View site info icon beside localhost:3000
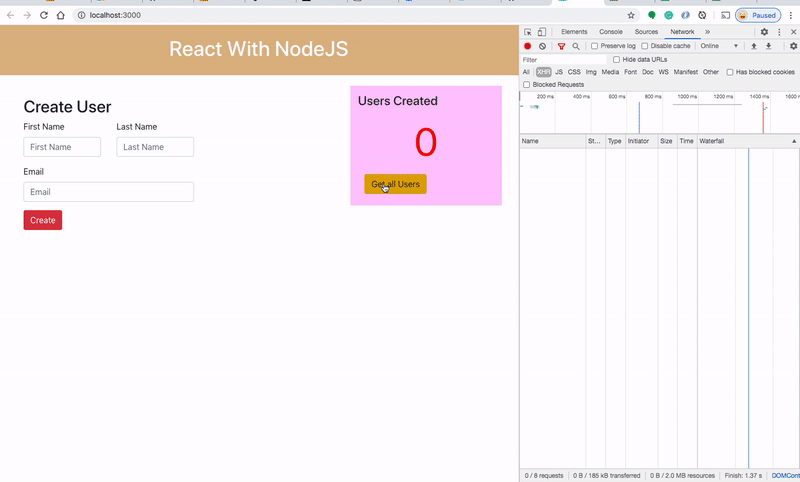This screenshot has width=800, height=482. pyautogui.click(x=81, y=15)
